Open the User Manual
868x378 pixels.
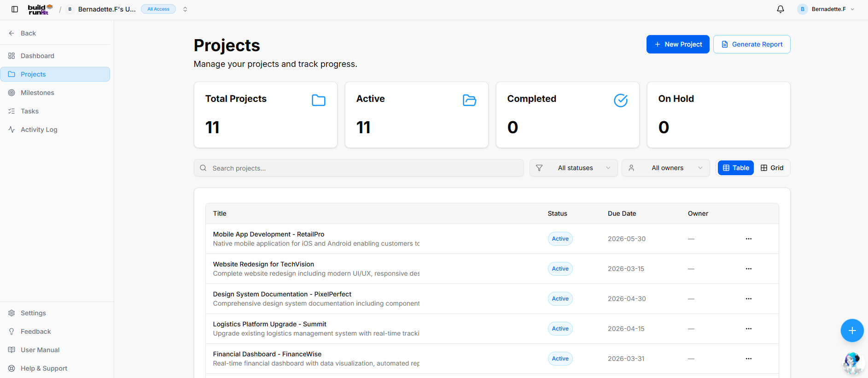(x=55, y=350)
